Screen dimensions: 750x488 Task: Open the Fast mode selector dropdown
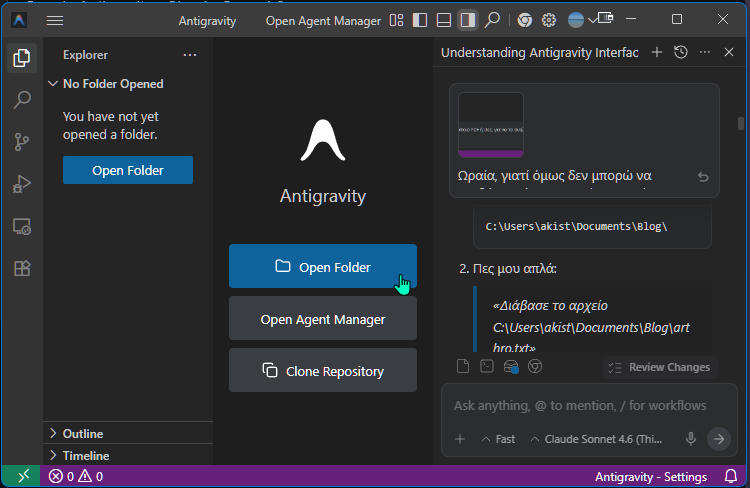coord(499,439)
